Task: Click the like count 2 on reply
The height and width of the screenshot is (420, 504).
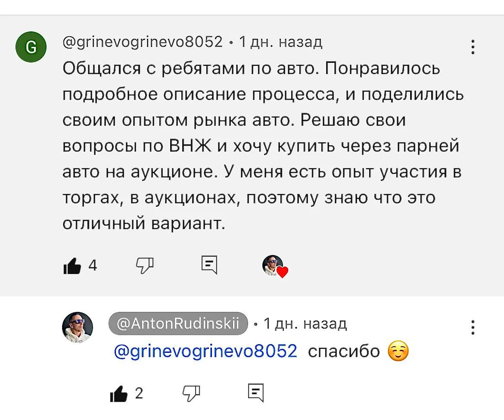Action: pyautogui.click(x=139, y=393)
